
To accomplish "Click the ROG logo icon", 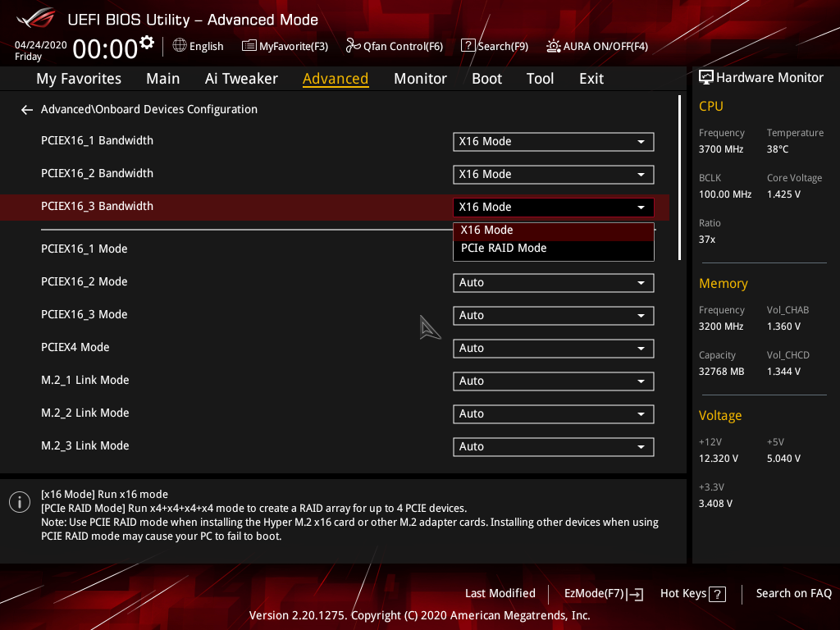I will [36, 18].
